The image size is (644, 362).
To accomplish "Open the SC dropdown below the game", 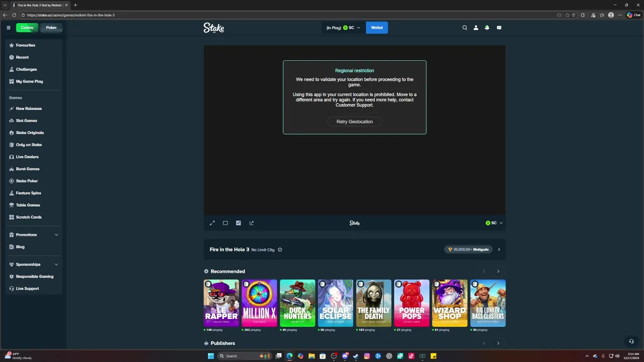I will pyautogui.click(x=494, y=223).
